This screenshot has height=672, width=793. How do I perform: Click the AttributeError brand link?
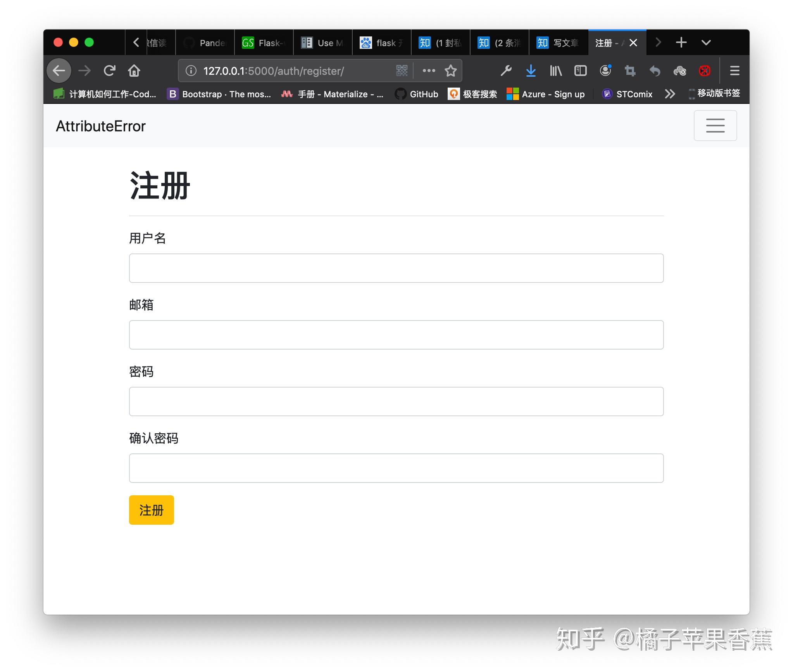101,126
